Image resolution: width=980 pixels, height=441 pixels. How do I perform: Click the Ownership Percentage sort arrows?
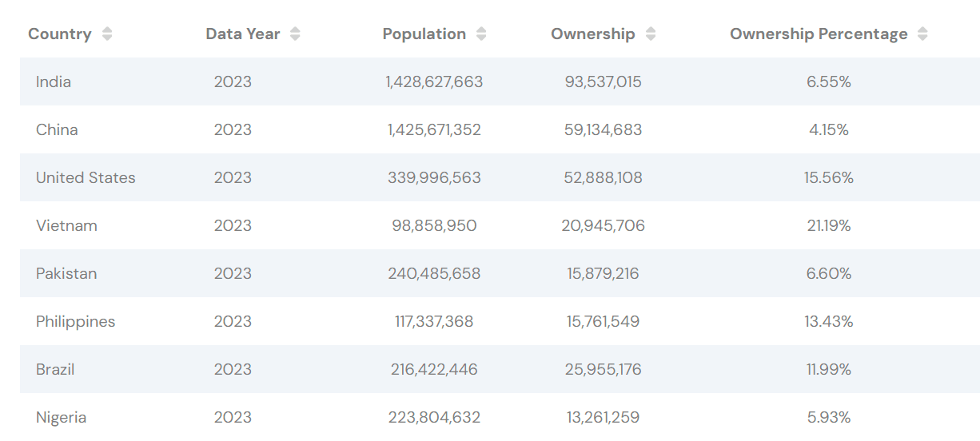coord(922,34)
